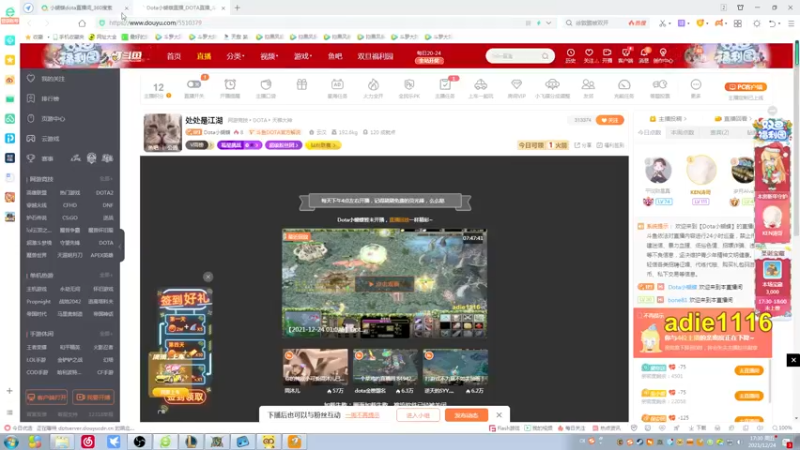This screenshot has width=800, height=450.
Task: Collapse the left sidebar with the edge handle
Action: click(121, 246)
